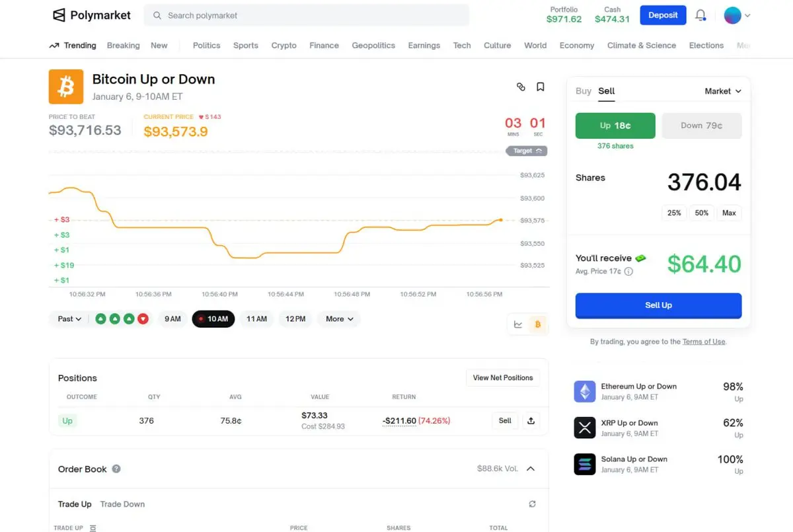This screenshot has height=532, width=793.
Task: Open the Politics category
Action: pyautogui.click(x=207, y=46)
